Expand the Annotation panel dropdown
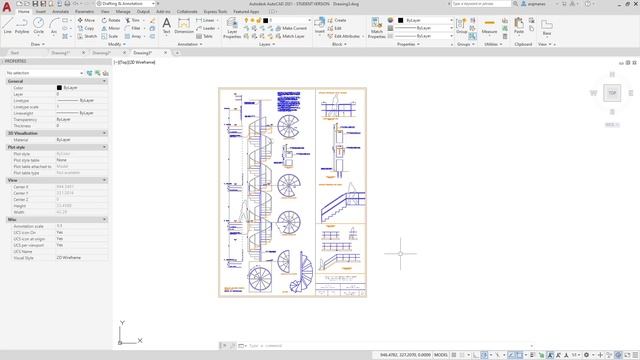Viewport: 640px width, 360px height. (x=190, y=44)
